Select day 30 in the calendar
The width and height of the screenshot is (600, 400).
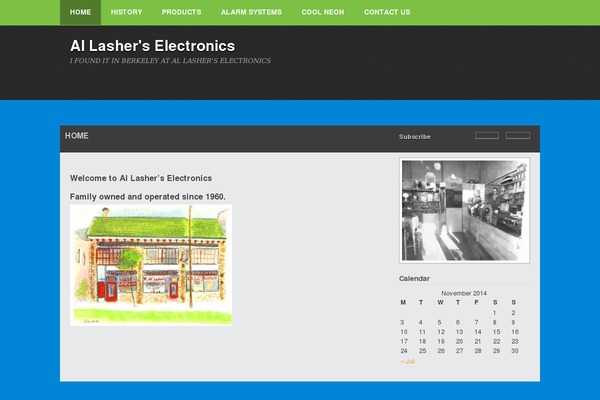point(515,351)
